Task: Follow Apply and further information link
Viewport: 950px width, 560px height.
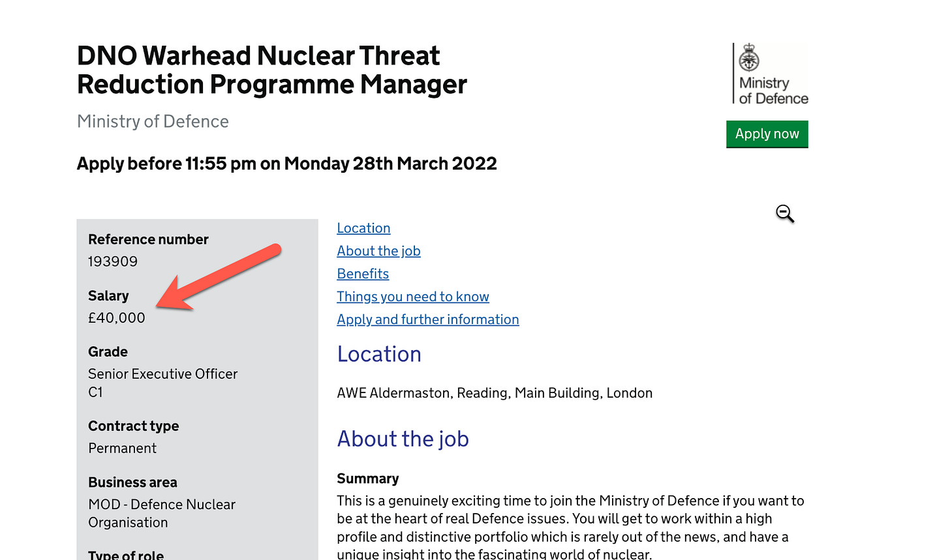Action: 428,319
